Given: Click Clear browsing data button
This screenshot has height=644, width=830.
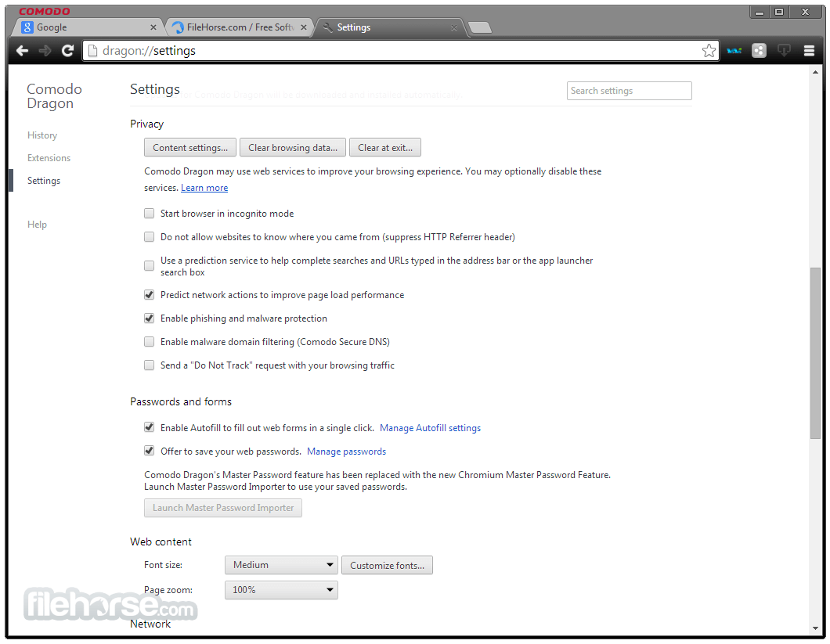Looking at the screenshot, I should coord(293,148).
